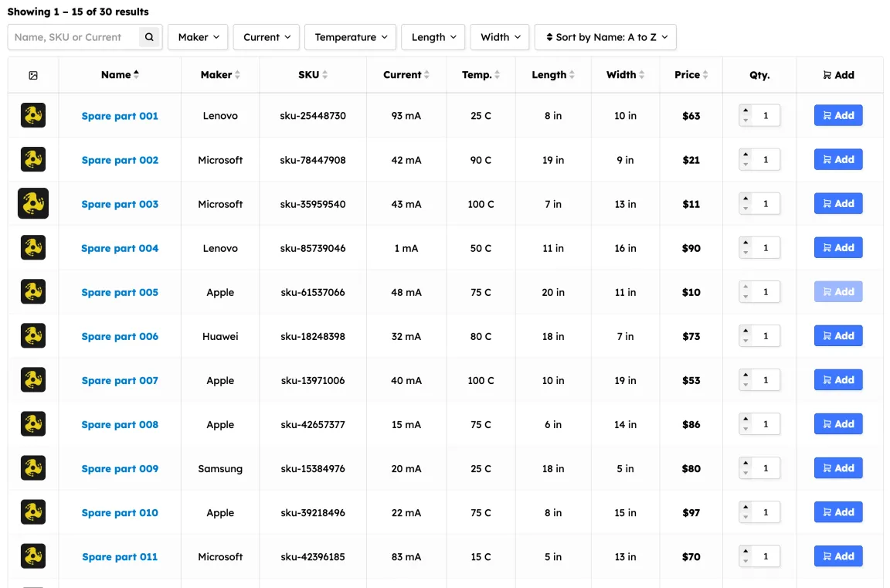Decrease quantity for Spare part 006
The width and height of the screenshot is (890, 588).
point(746,341)
